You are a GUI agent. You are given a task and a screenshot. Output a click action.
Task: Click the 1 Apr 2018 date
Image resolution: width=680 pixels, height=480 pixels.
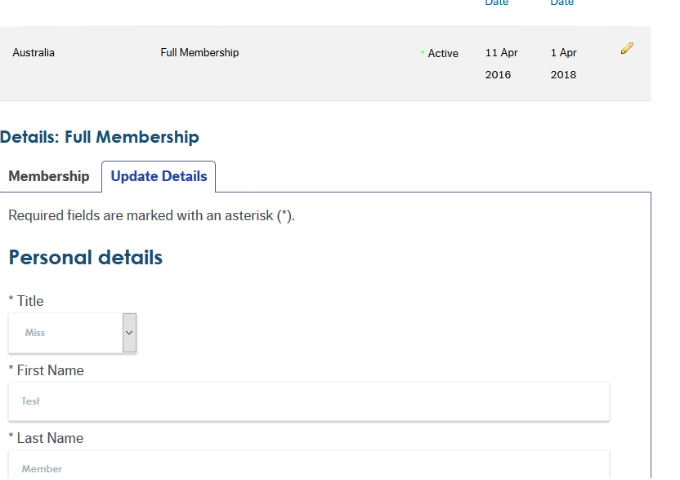563,63
